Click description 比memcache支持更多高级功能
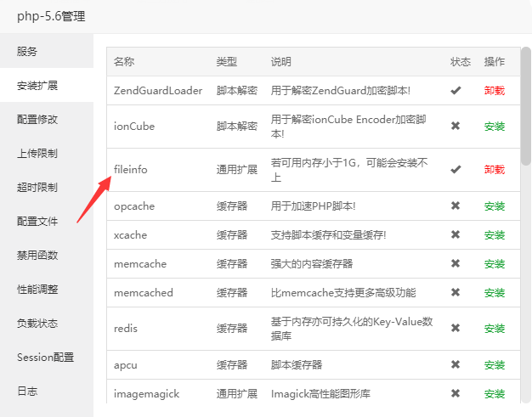Viewport: 532px width, 417px height. 343,292
